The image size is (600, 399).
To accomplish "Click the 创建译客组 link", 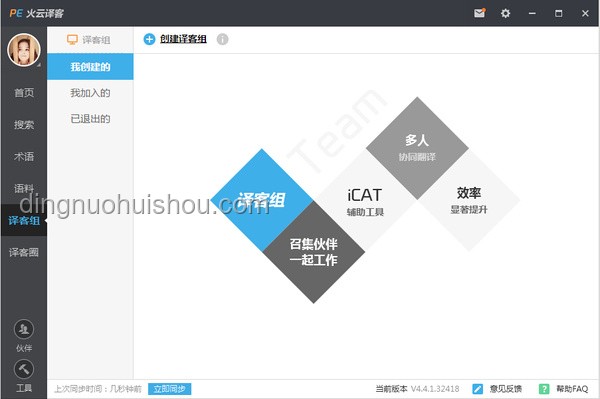I will (x=183, y=39).
